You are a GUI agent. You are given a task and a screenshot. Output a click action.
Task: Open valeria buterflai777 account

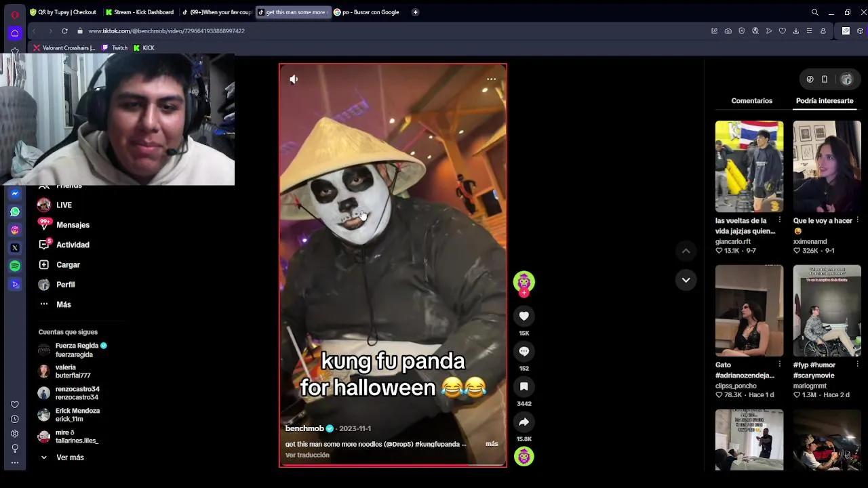(x=64, y=371)
